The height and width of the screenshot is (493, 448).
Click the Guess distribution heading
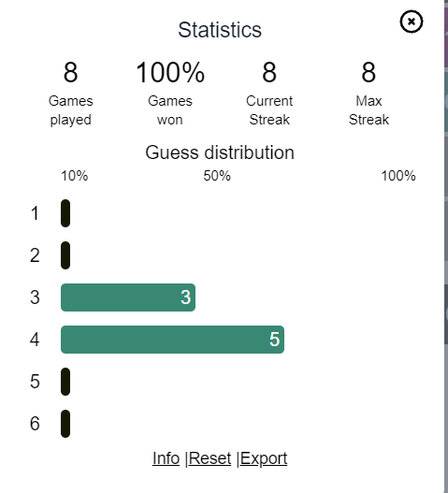click(x=220, y=152)
